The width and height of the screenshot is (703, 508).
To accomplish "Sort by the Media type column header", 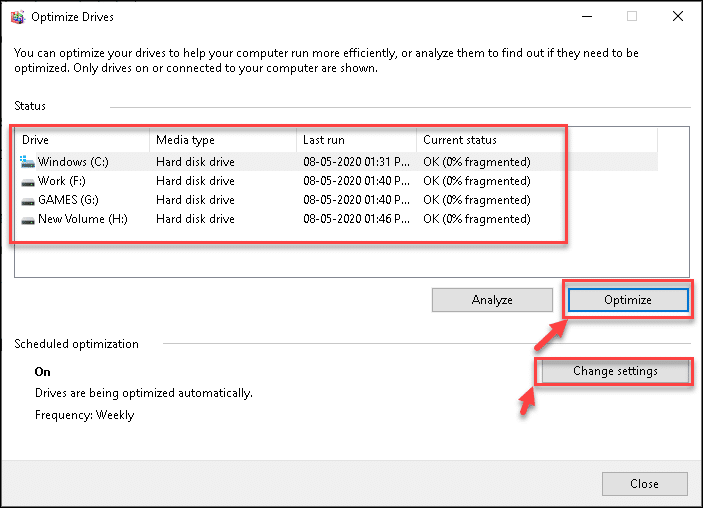I will click(x=223, y=140).
